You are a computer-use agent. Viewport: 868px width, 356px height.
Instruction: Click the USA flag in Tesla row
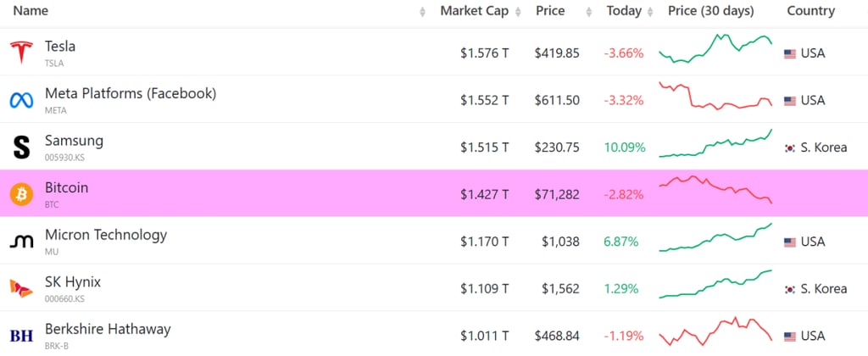[790, 53]
